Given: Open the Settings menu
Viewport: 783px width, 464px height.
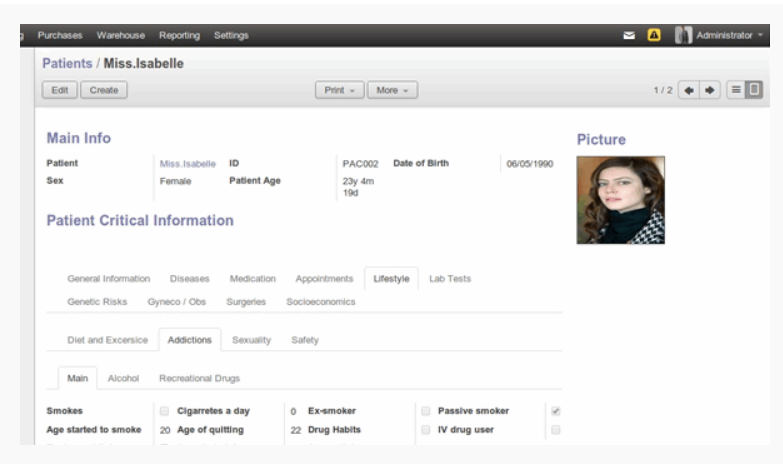Looking at the screenshot, I should coord(231,35).
